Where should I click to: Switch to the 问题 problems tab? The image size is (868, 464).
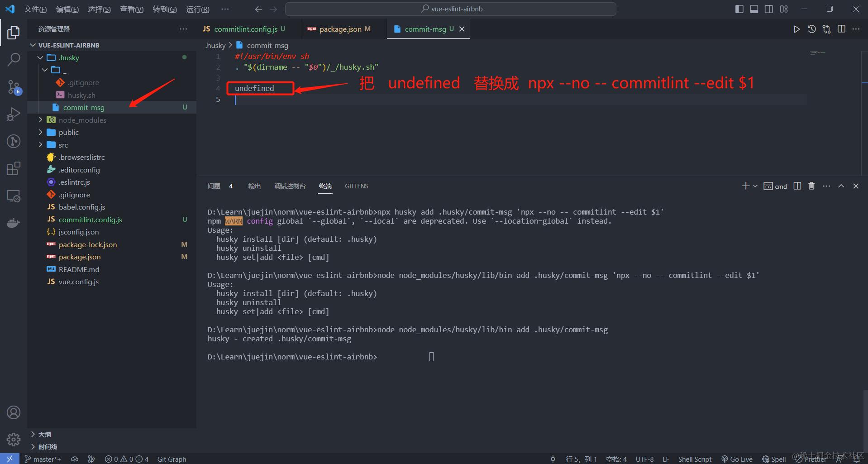[x=220, y=186]
